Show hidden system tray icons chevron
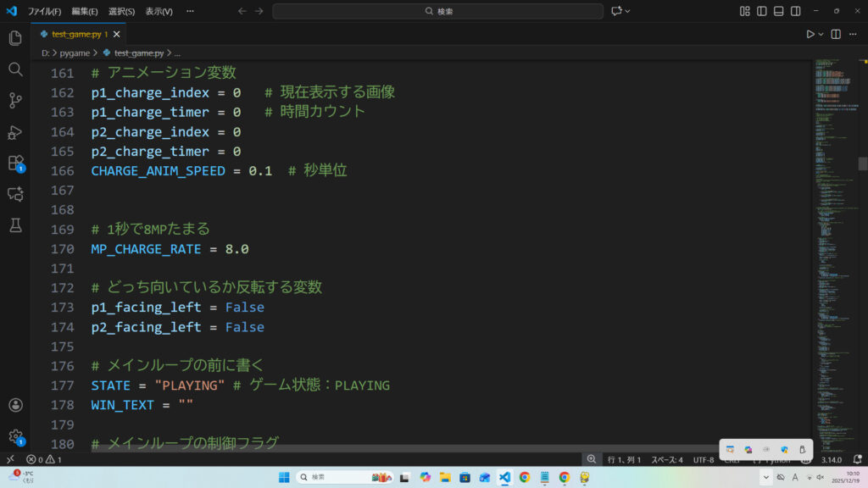This screenshot has width=868, height=488. 766,477
